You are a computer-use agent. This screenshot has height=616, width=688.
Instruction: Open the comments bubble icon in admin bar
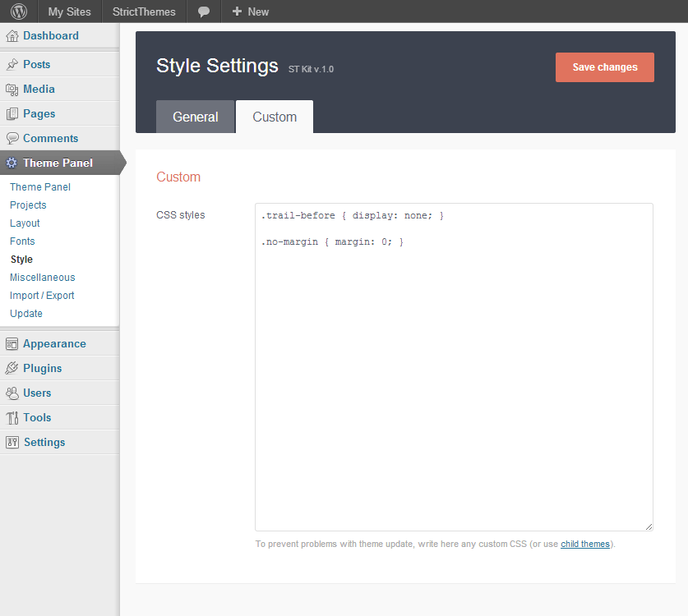click(x=204, y=11)
